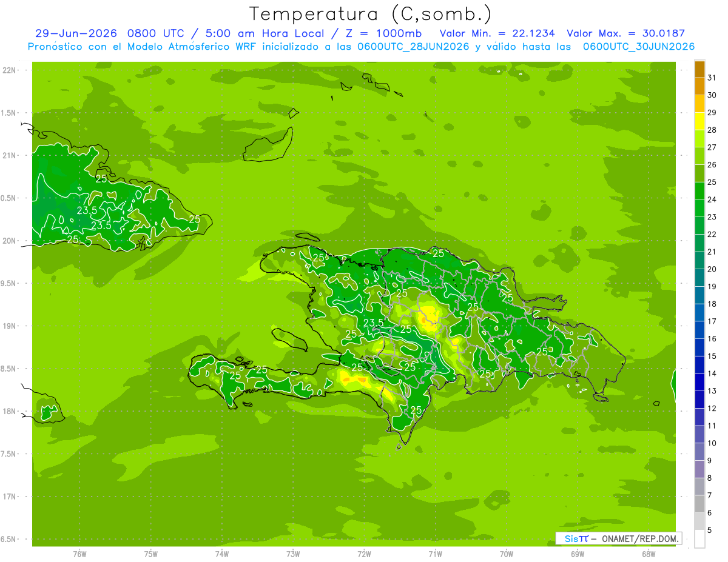Click the '17N' latitude axis label

pyautogui.click(x=10, y=497)
